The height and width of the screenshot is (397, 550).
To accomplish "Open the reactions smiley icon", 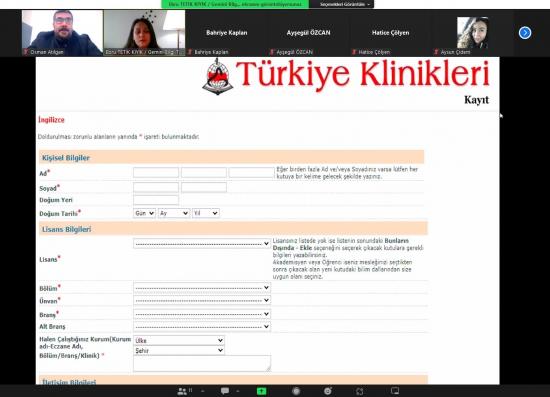I will coord(328,391).
